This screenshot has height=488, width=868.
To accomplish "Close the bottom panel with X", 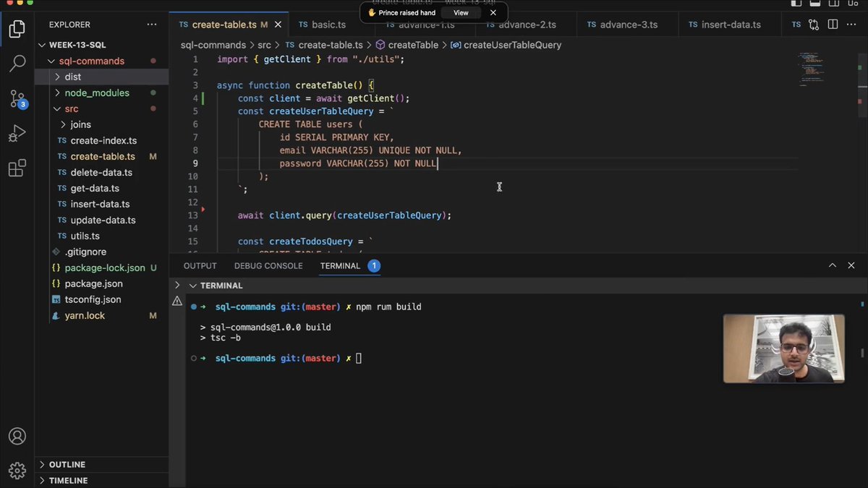I will pyautogui.click(x=851, y=265).
